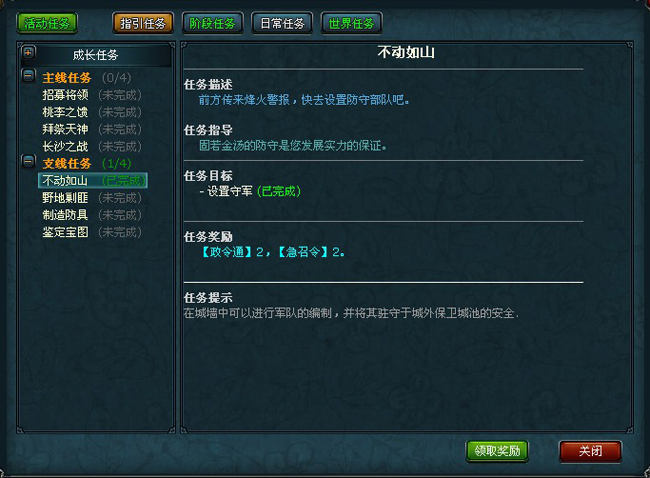The height and width of the screenshot is (478, 650).
Task: Click the 领取奖励 claim reward button
Action: (497, 451)
